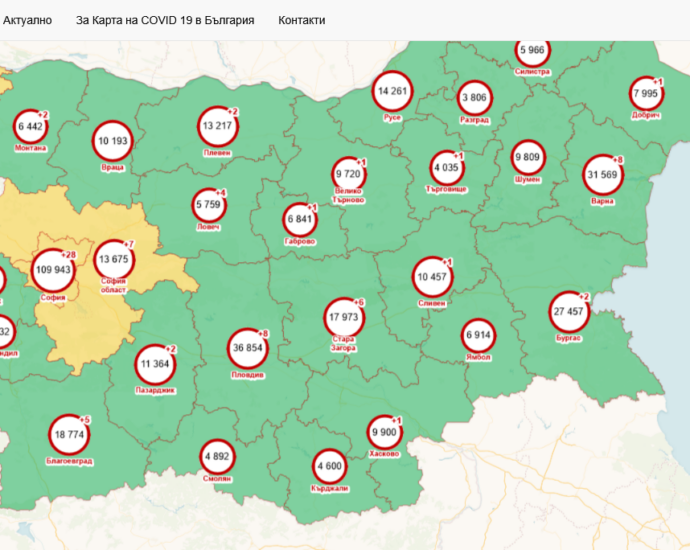
Task: Select the Враца marker showing 10 193
Action: coord(113,141)
